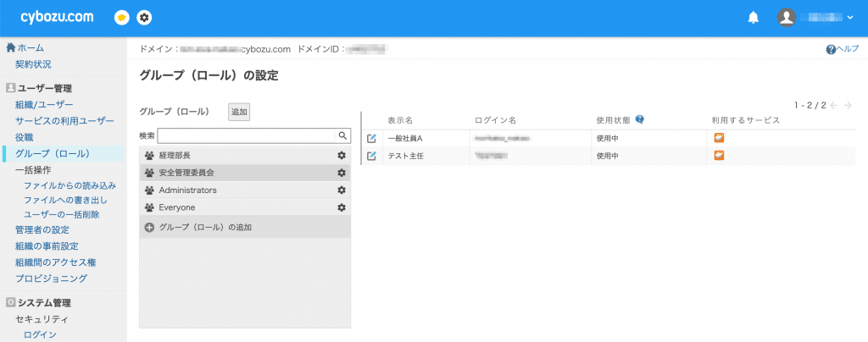The height and width of the screenshot is (342, 868).
Task: Open プロビジョニング in sidebar
Action: click(x=51, y=278)
